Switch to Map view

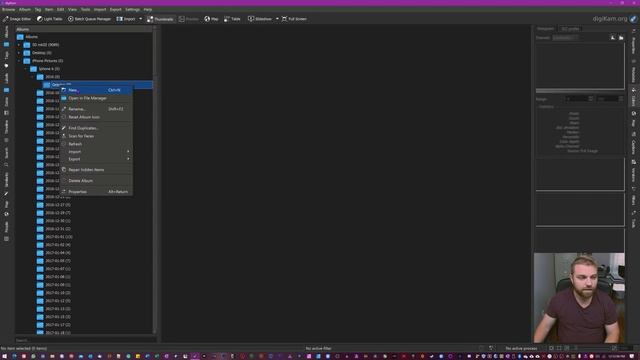211,19
